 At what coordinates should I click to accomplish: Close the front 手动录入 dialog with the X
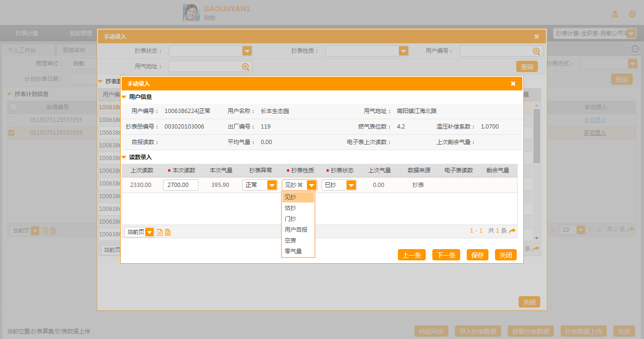(x=513, y=83)
